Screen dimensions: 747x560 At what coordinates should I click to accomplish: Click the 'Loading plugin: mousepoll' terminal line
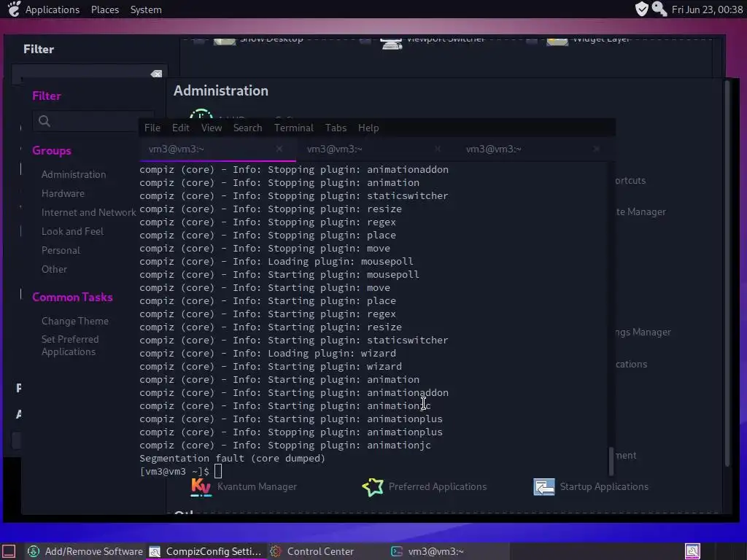click(x=276, y=262)
